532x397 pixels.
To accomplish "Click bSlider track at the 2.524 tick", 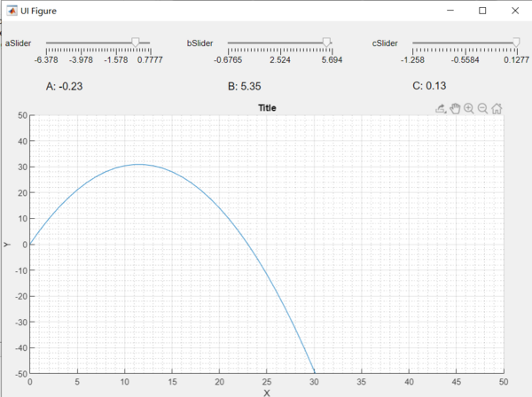I will coord(279,43).
